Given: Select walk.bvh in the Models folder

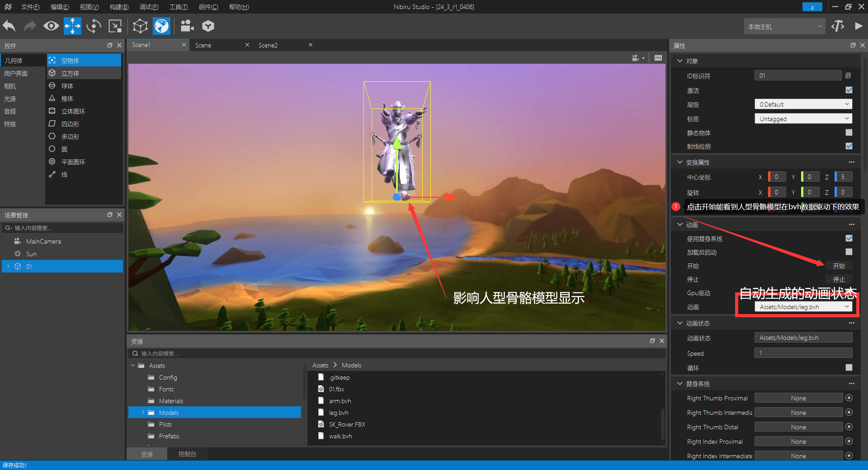Looking at the screenshot, I should pos(340,436).
